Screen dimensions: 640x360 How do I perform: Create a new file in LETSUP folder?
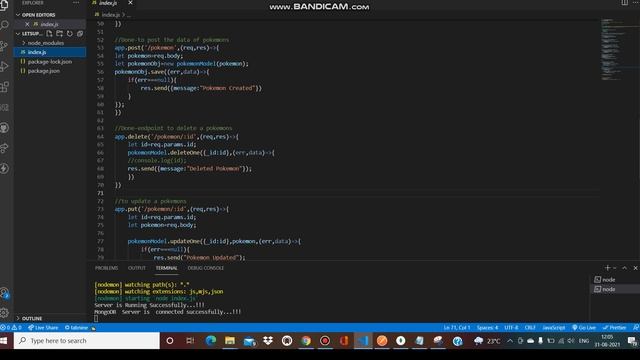[49, 33]
